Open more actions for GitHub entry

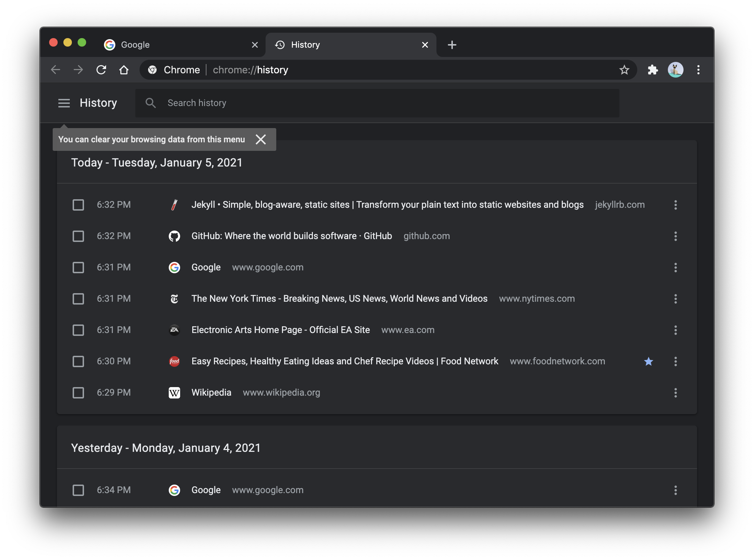click(675, 236)
